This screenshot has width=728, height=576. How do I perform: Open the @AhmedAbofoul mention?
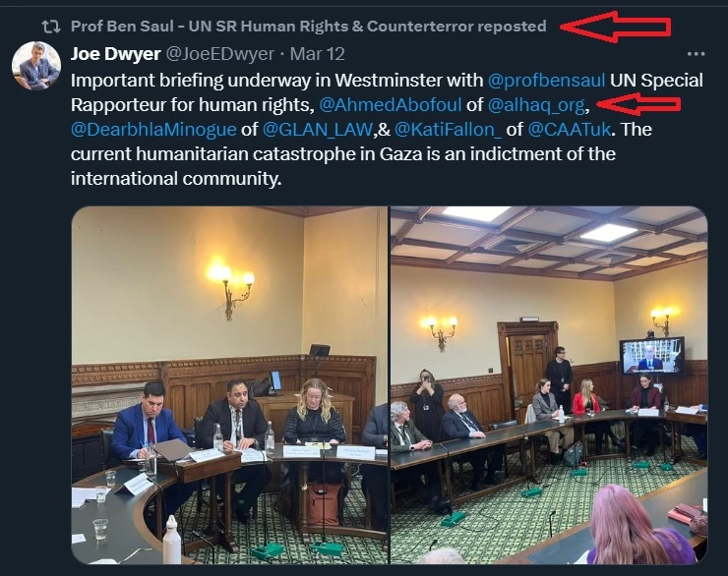click(391, 105)
